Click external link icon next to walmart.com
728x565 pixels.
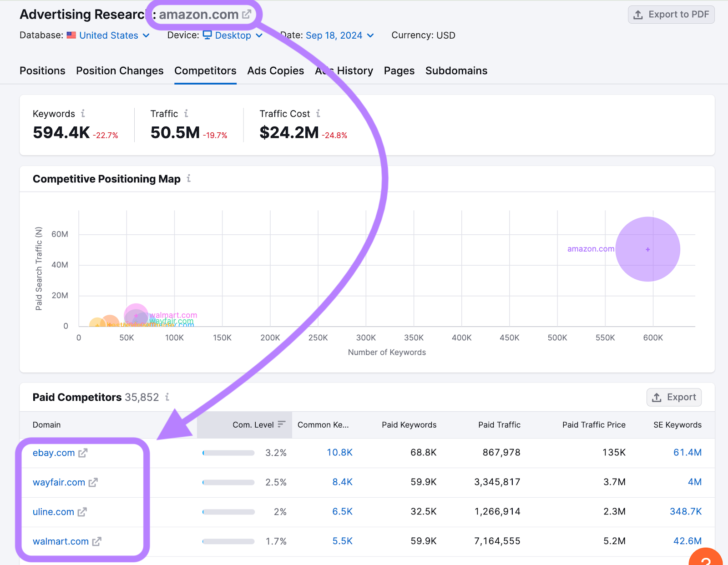96,541
